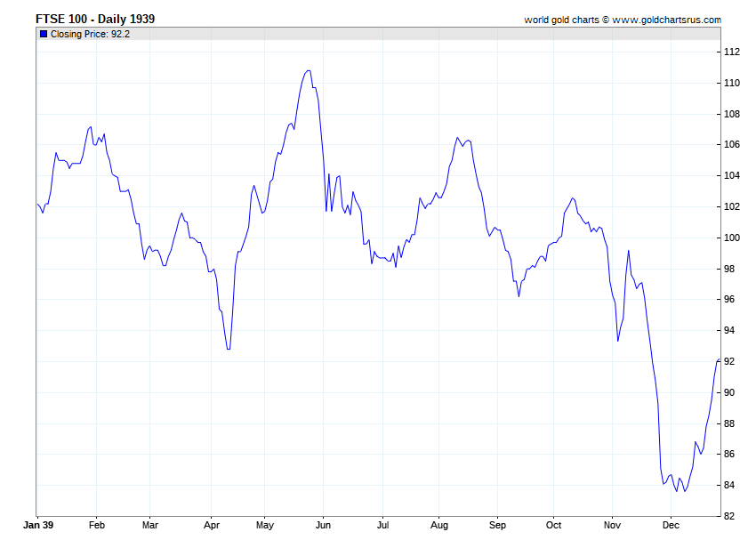Click the 98 y-axis value
This screenshot has width=756, height=548.
729,269
